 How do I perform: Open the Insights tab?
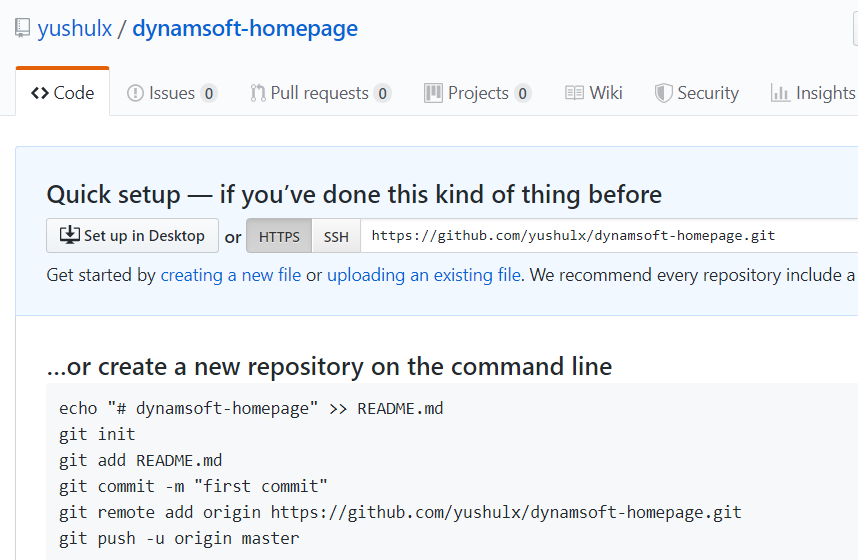[824, 93]
